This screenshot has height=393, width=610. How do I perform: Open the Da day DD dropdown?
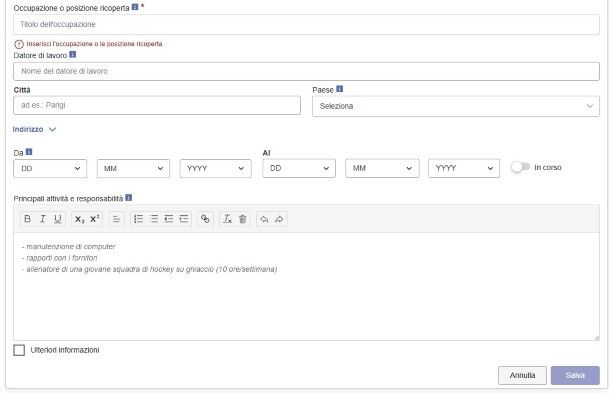[50, 168]
